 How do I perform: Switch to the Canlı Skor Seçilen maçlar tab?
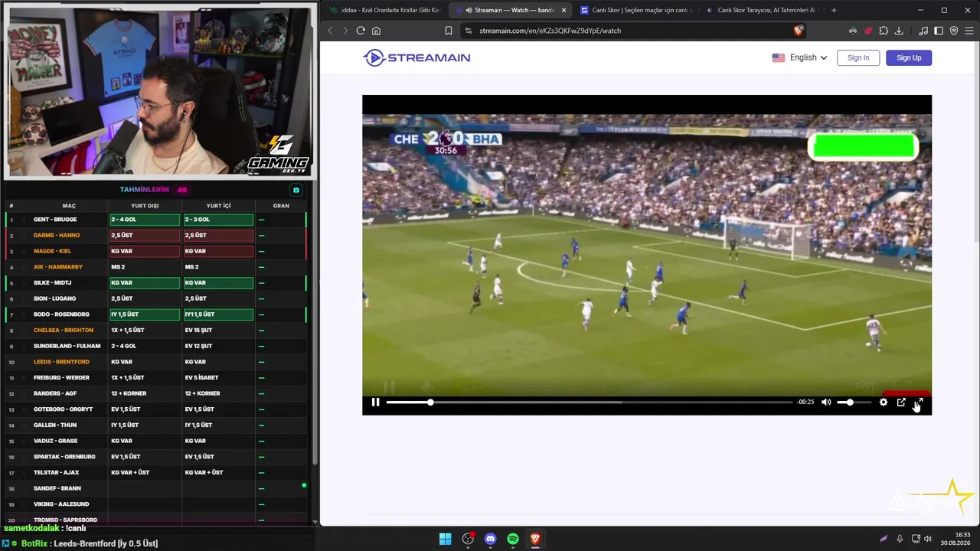tap(635, 10)
